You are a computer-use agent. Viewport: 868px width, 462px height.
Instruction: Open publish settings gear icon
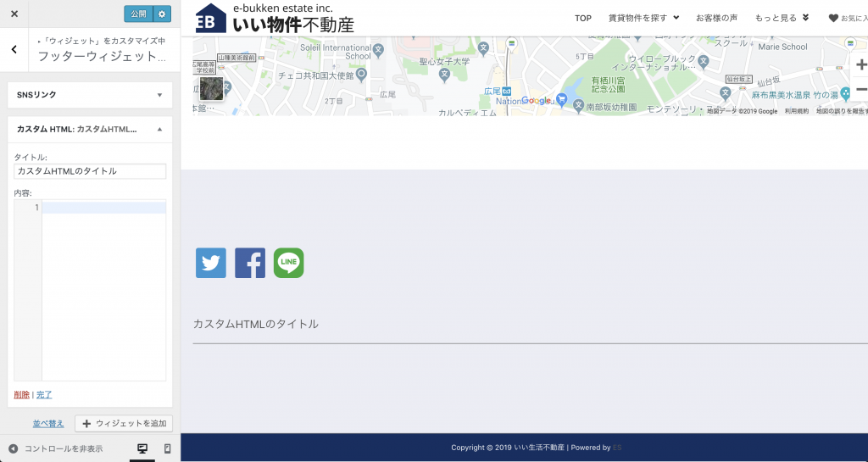pos(162,14)
